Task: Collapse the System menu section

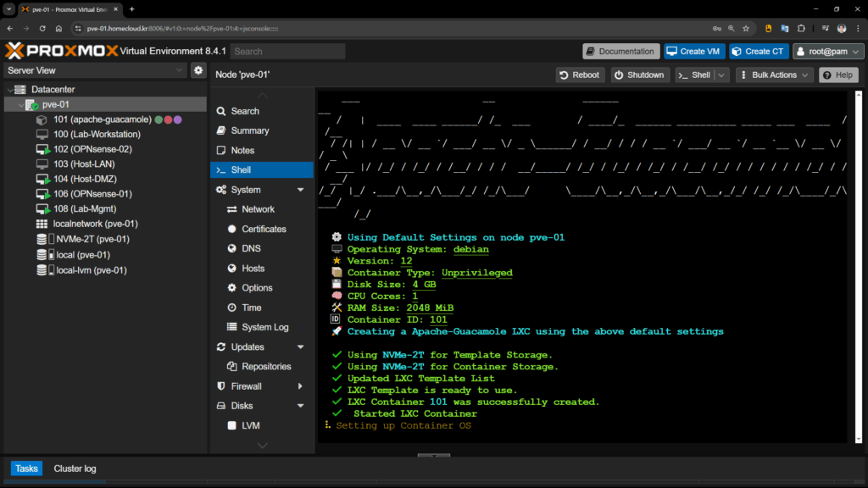Action: point(300,190)
